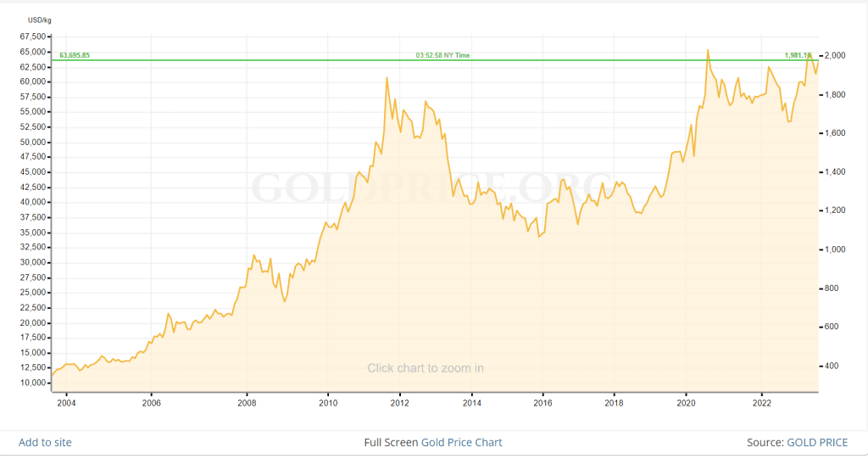Screen dimensions: 868x459
Task: Click the USD/kg axis unit label
Action: pyautogui.click(x=39, y=19)
